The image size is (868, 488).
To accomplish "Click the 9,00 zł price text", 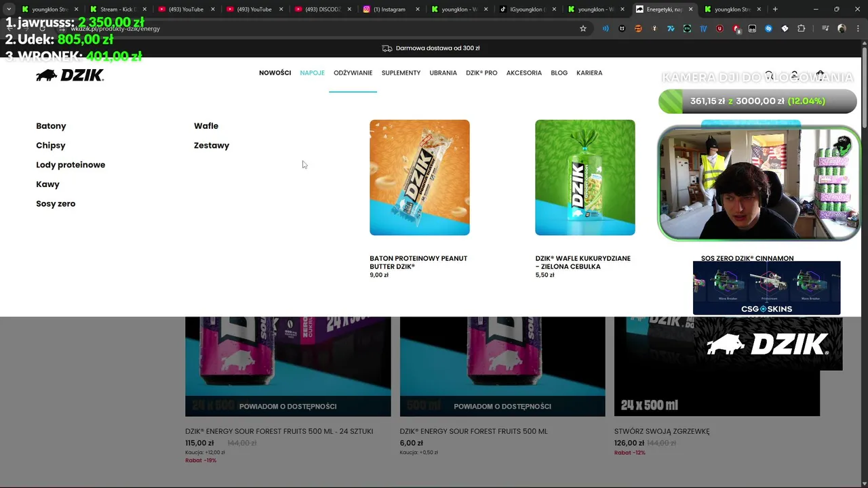I will pos(379,275).
